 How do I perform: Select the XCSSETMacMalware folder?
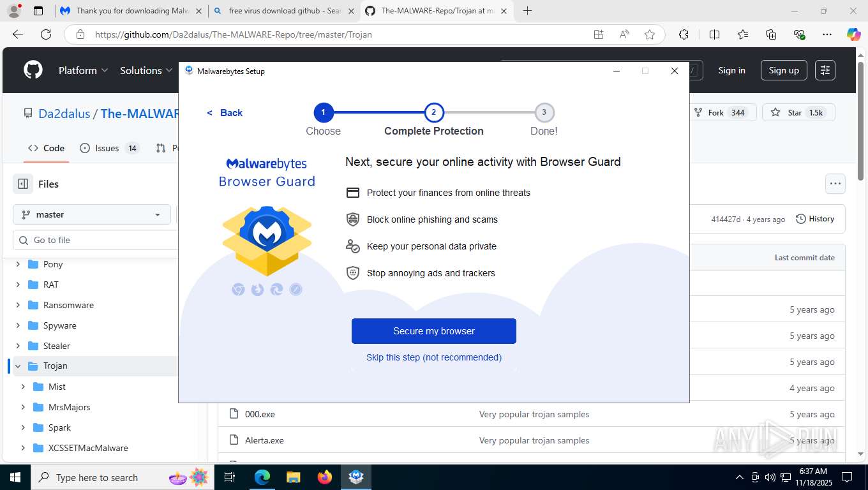[88, 448]
